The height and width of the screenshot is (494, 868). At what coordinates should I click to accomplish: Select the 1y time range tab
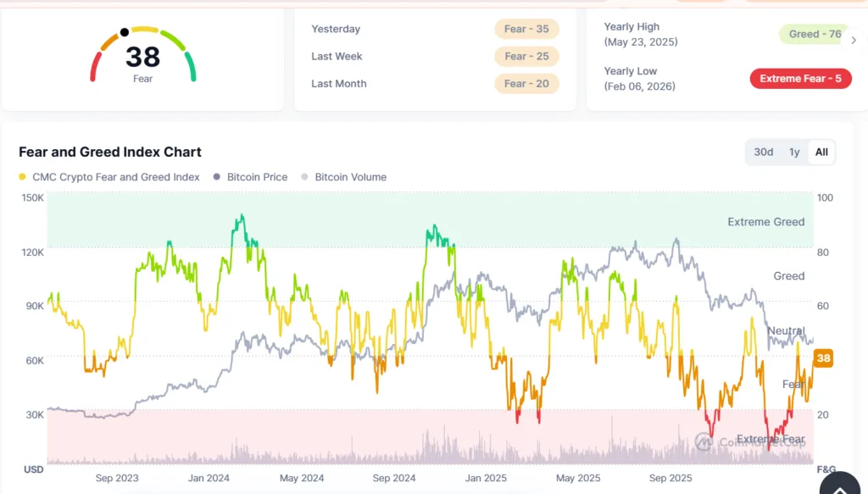pyautogui.click(x=794, y=152)
